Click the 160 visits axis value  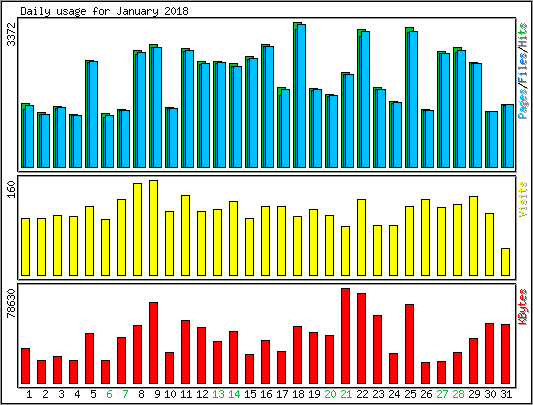click(11, 189)
